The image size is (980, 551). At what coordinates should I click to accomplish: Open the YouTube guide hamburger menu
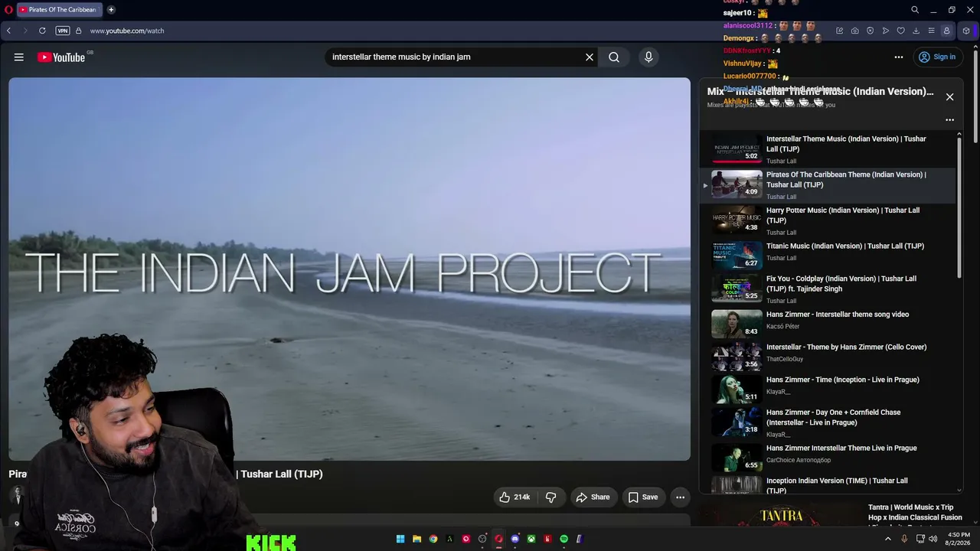click(19, 57)
